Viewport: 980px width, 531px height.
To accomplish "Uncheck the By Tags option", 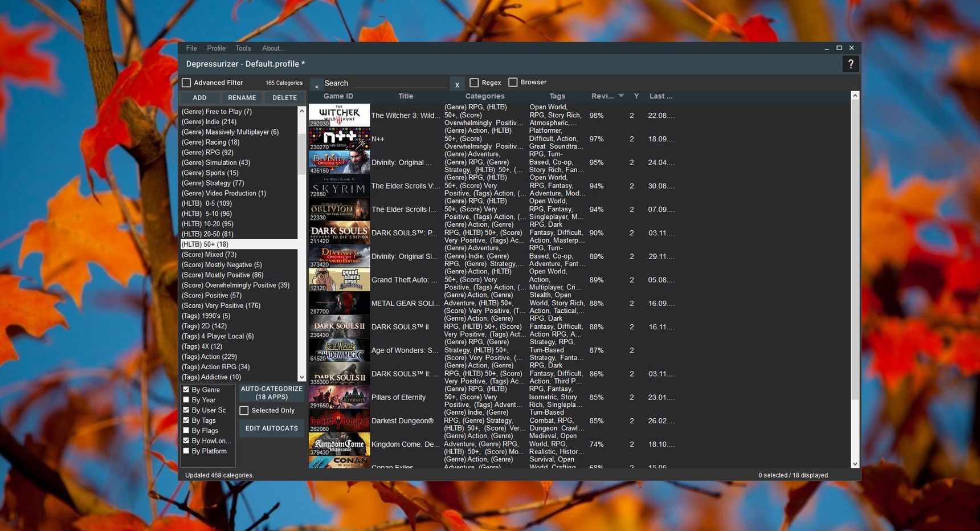I will coord(186,420).
